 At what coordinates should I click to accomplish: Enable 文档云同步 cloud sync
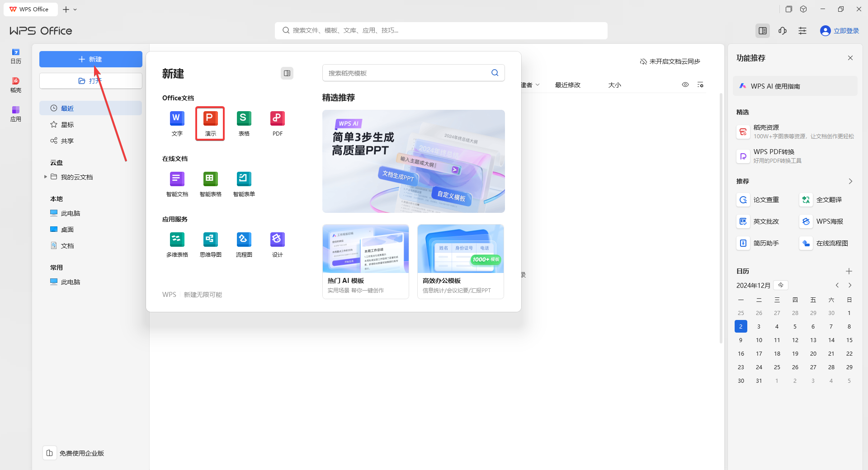670,61
